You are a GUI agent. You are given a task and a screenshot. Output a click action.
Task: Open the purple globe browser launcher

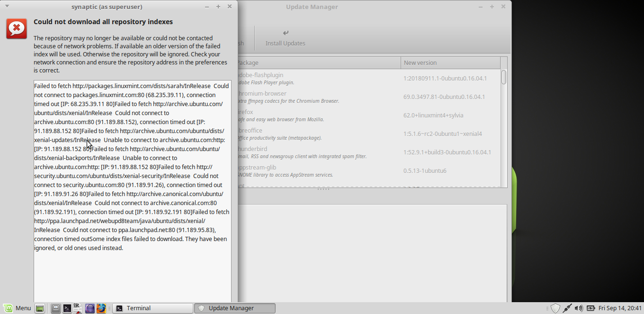(89, 308)
